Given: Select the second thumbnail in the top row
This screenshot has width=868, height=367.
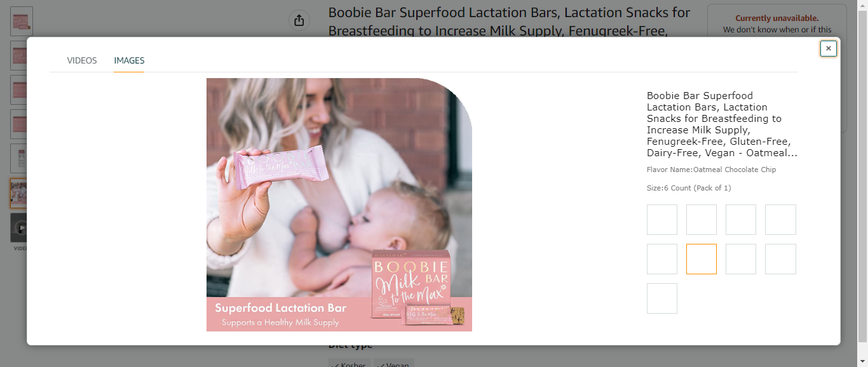Looking at the screenshot, I should (702, 220).
